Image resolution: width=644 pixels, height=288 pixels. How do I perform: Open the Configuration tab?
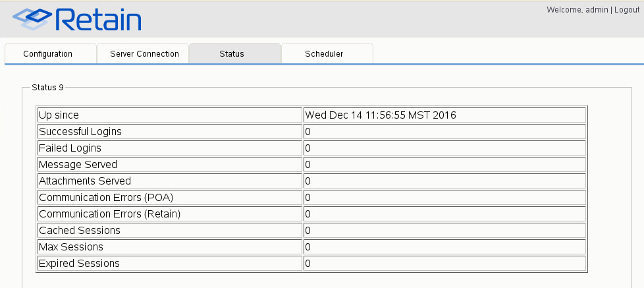pos(47,54)
